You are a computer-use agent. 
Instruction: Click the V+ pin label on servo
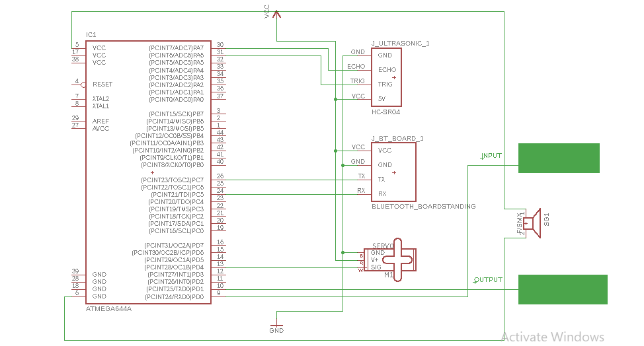click(374, 260)
